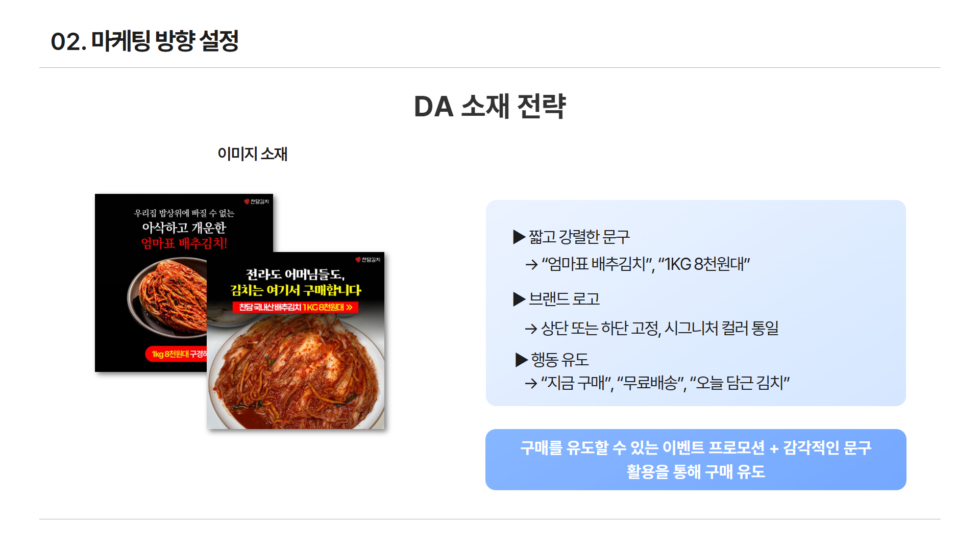Click the red '찬담 국내산 배추김치 1KG 8천원대' banner
Viewport: 980px width, 551px height.
296,307
